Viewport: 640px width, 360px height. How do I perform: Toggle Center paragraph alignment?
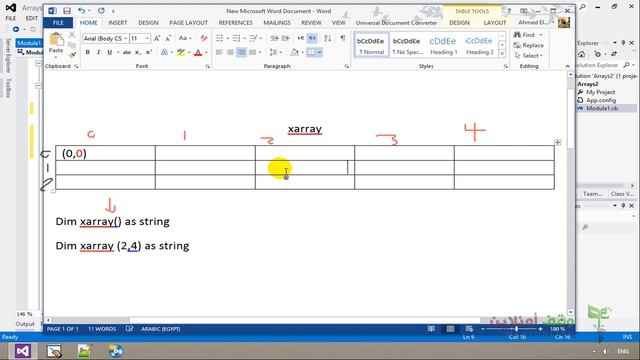(x=230, y=52)
